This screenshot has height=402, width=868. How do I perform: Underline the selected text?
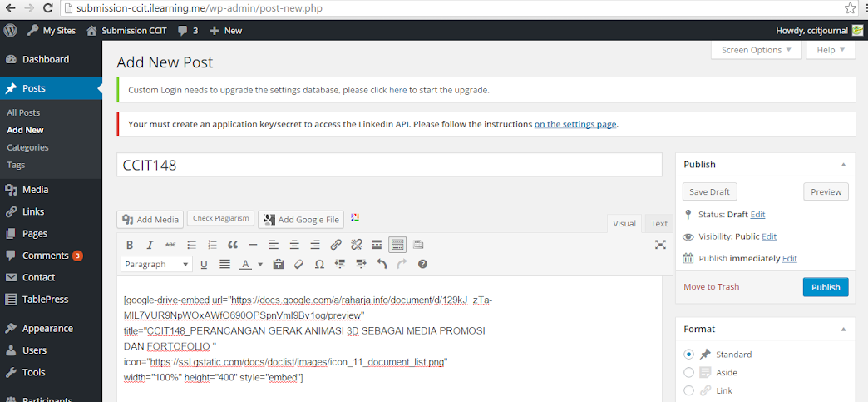coord(204,265)
